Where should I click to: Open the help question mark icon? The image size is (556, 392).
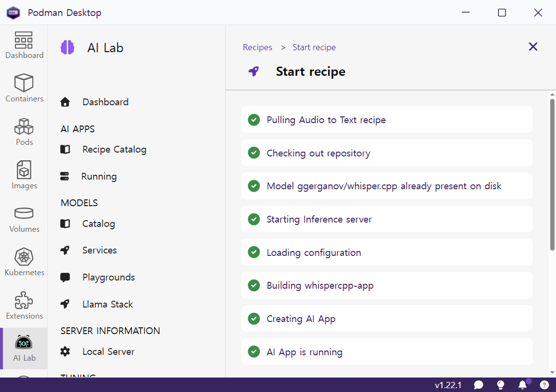(x=544, y=385)
